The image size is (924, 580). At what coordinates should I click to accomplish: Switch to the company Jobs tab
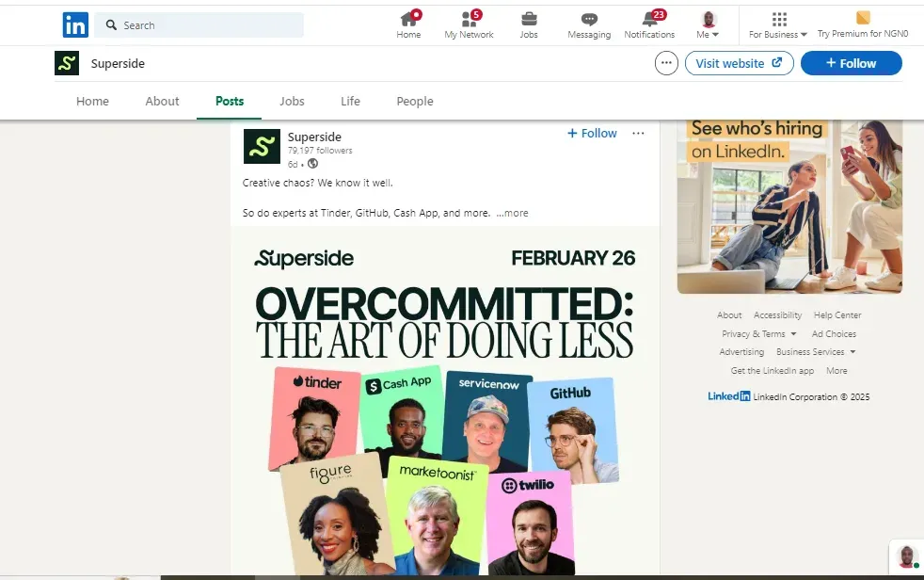coord(292,101)
